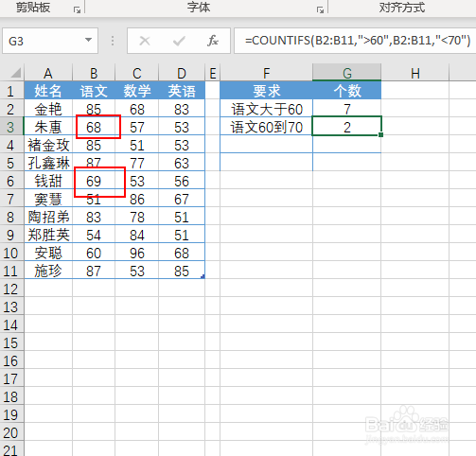Select column D header

tap(182, 73)
